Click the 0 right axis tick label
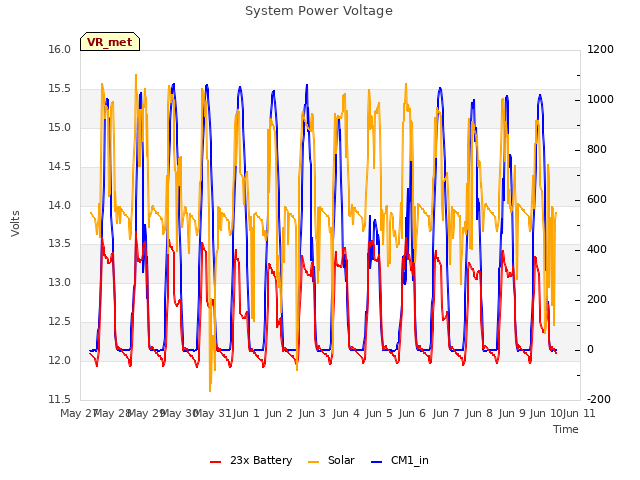The width and height of the screenshot is (640, 480). 590,349
